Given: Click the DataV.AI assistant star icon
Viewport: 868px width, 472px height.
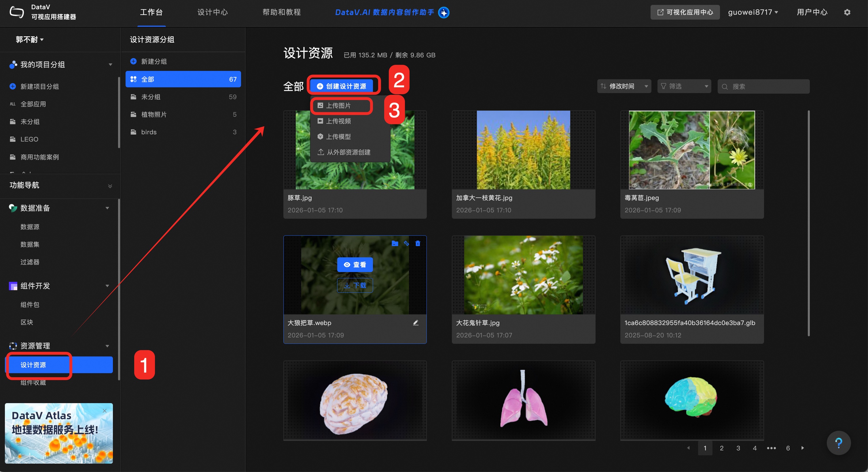Looking at the screenshot, I should click(x=444, y=12).
